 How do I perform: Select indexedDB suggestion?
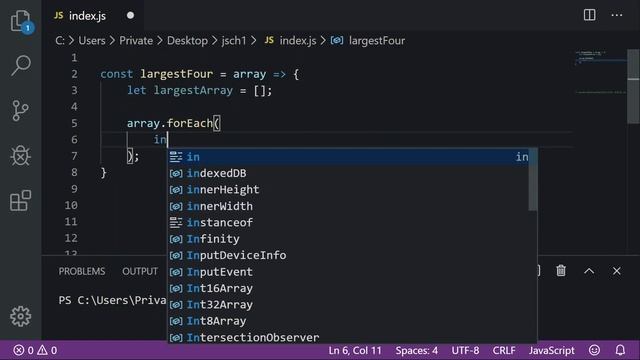pyautogui.click(x=348, y=173)
